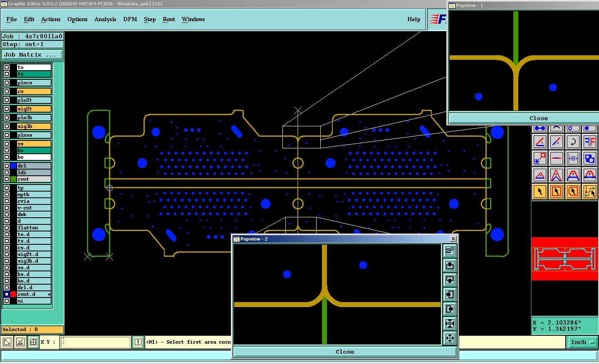
Task: Click the rotate curved-arrow tool
Action: (x=573, y=142)
